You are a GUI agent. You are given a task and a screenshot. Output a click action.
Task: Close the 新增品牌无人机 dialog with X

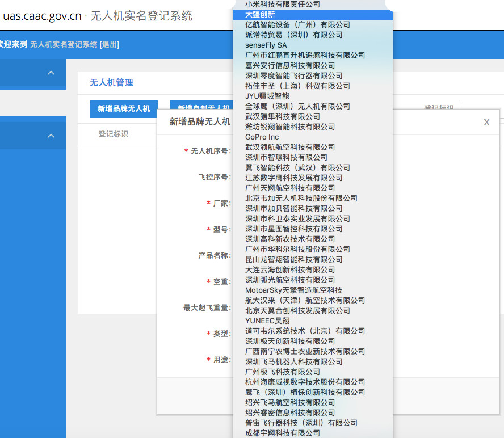pos(486,122)
